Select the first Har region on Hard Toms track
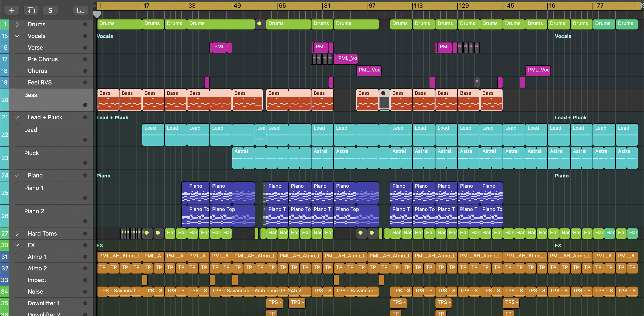This screenshot has height=316, width=644. tap(170, 234)
